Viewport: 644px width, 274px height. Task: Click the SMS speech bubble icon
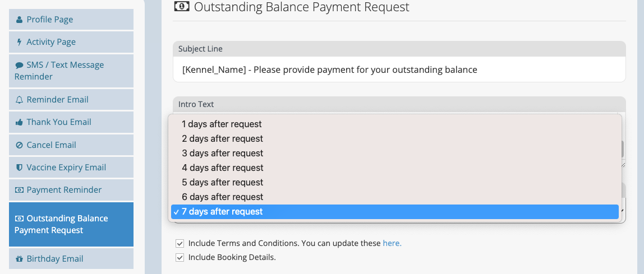[x=19, y=65]
